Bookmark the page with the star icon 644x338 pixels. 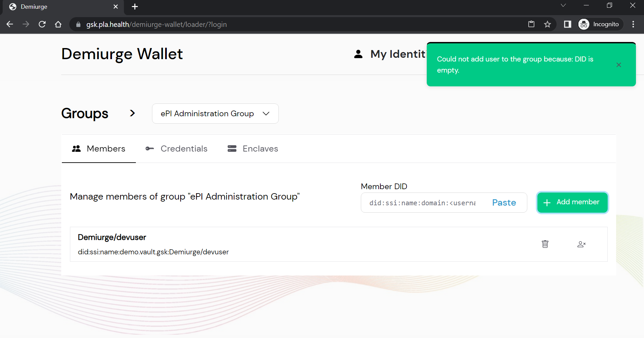click(x=548, y=24)
